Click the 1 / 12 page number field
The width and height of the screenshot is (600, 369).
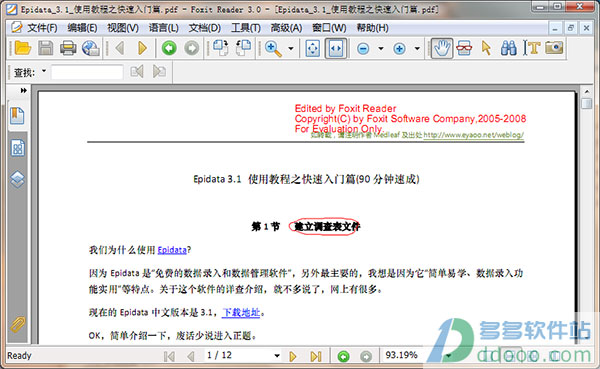219,355
